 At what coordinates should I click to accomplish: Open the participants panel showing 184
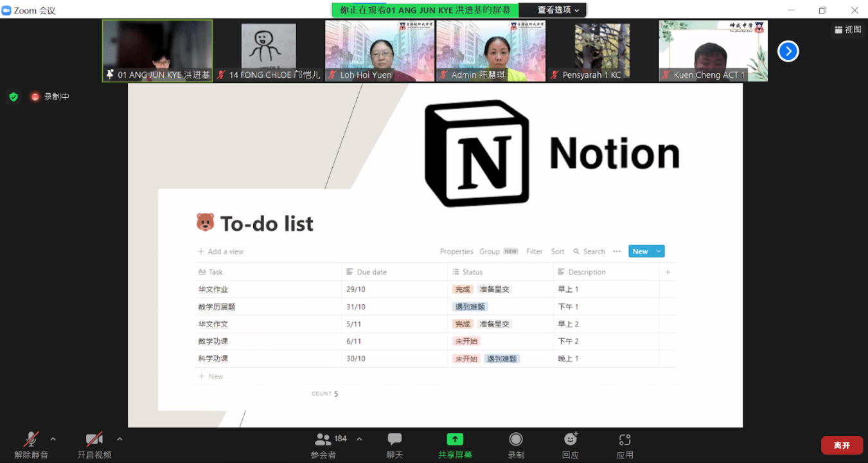(x=331, y=439)
